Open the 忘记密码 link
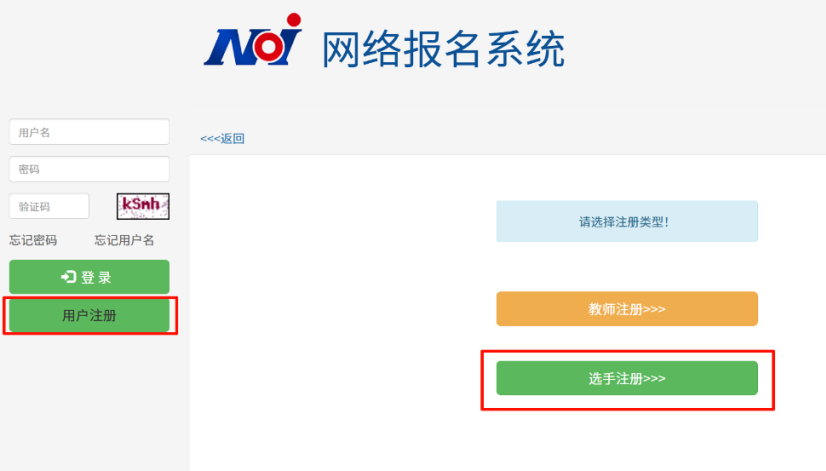 (33, 240)
